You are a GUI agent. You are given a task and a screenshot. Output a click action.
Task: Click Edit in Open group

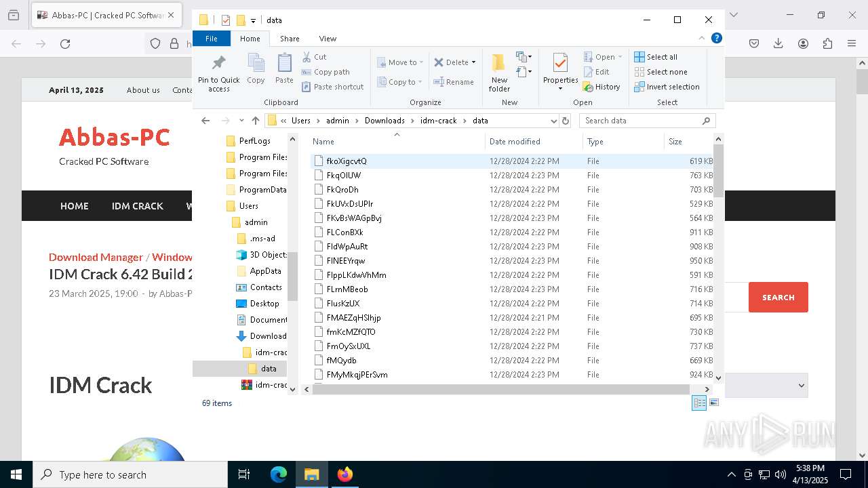point(596,72)
